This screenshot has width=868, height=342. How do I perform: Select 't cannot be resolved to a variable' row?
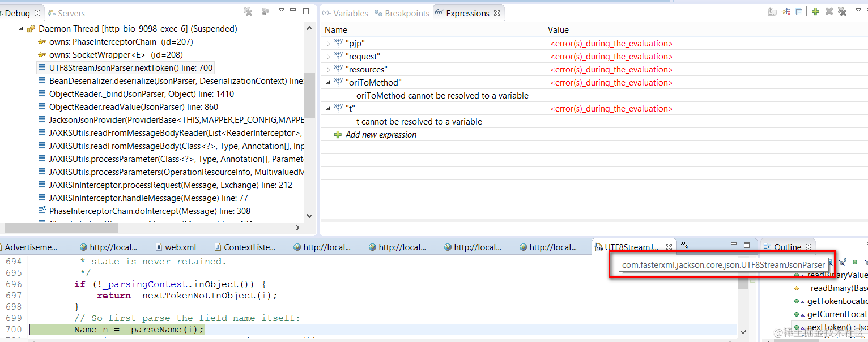pos(419,122)
